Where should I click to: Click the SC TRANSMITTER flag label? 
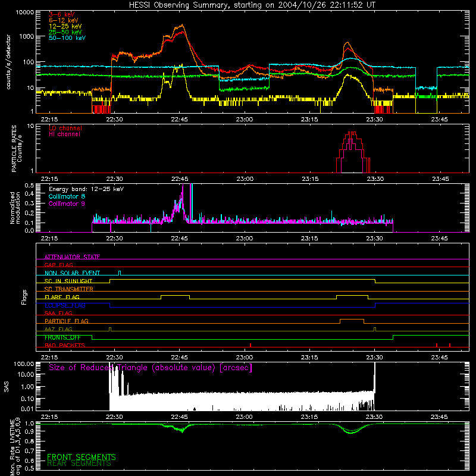68,289
